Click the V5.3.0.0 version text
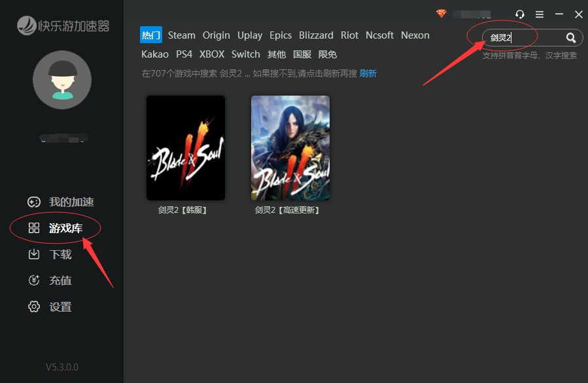The width and height of the screenshot is (588, 383). [x=62, y=367]
